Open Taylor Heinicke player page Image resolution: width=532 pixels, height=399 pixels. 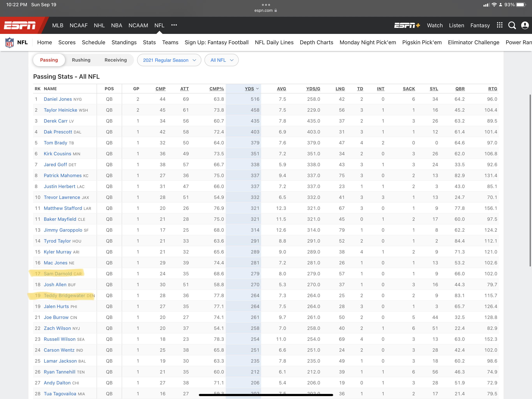[x=60, y=110]
